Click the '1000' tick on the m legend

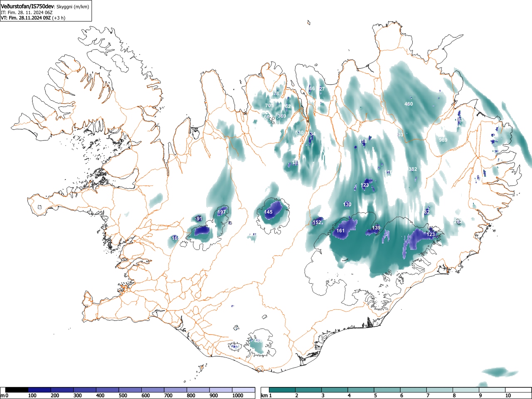tap(238, 396)
